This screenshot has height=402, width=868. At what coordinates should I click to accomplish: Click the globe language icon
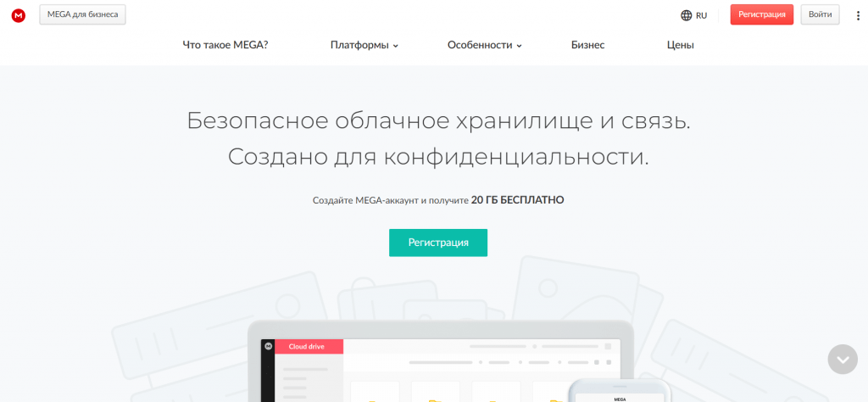tap(687, 15)
